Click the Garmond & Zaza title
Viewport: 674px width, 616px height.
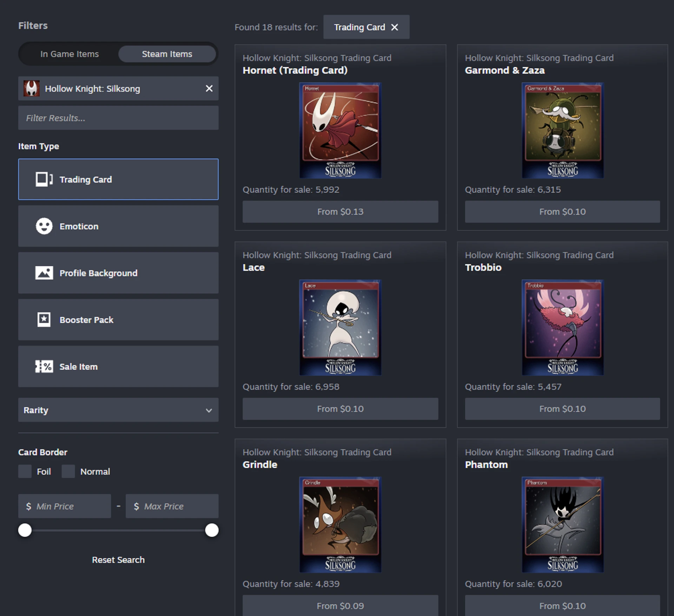(505, 70)
